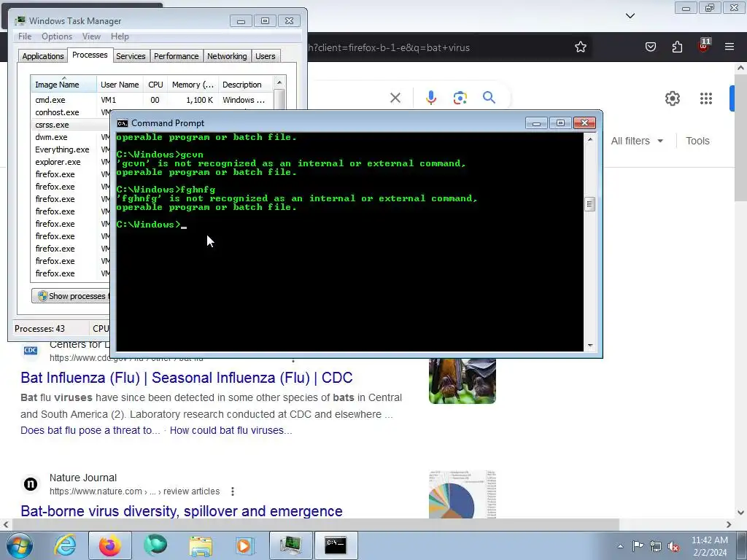Open 'How could bat flu viruses' link
Screen dimensions: 747x560
(231, 430)
